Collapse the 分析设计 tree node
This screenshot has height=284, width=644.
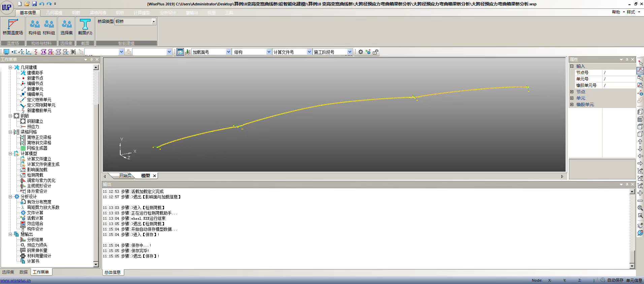[x=10, y=197]
